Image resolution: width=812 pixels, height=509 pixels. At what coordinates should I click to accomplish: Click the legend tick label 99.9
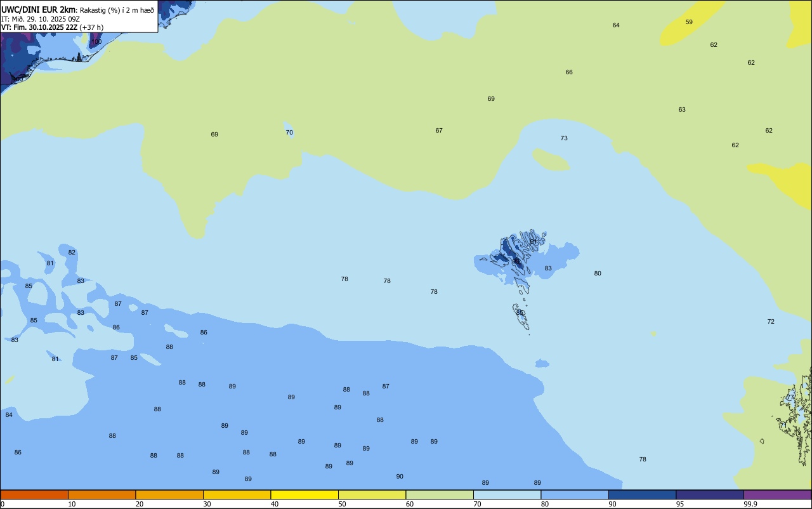751,504
